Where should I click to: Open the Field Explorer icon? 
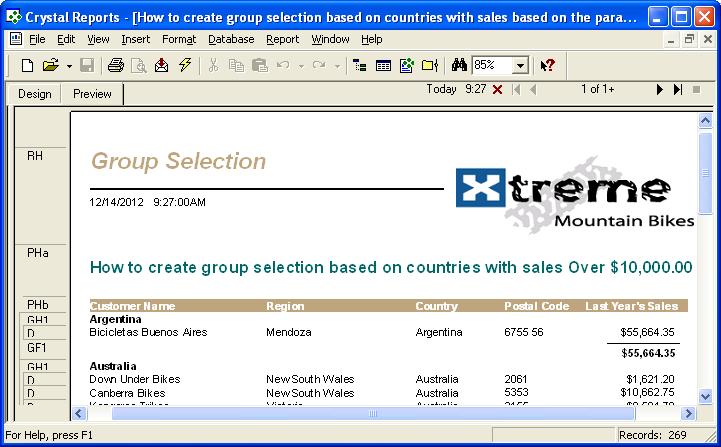pyautogui.click(x=383, y=66)
